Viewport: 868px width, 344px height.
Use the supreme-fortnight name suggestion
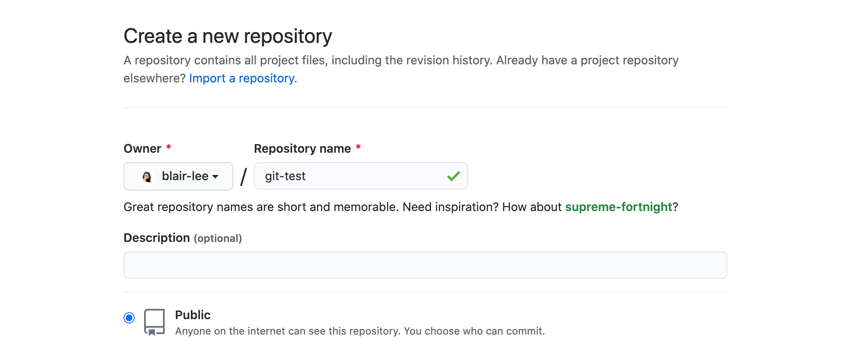(x=618, y=207)
